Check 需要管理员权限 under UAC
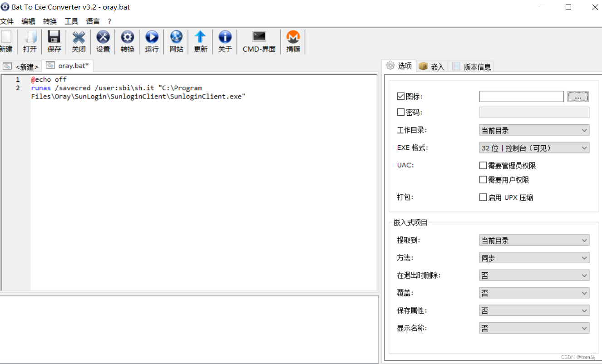 pos(483,165)
